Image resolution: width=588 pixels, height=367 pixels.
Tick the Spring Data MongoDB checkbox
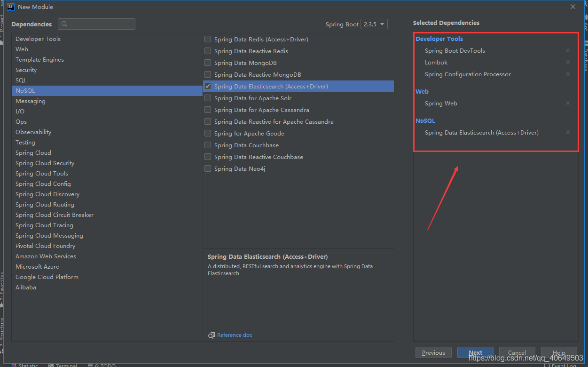click(x=208, y=63)
